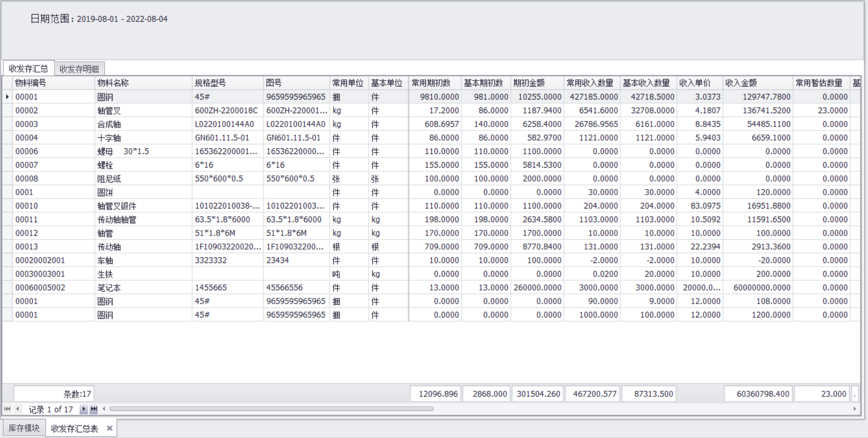Viewport: 868px width, 438px height.
Task: Click the 条数:17 summary footer cell
Action: 53,394
